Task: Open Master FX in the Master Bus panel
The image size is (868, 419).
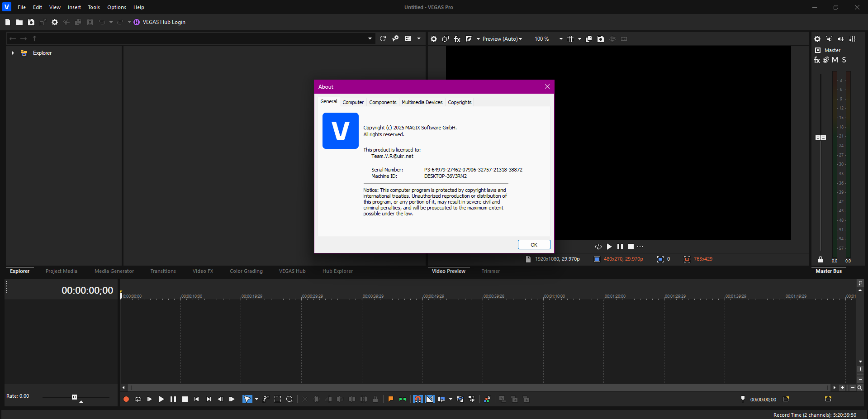Action: pyautogui.click(x=817, y=60)
